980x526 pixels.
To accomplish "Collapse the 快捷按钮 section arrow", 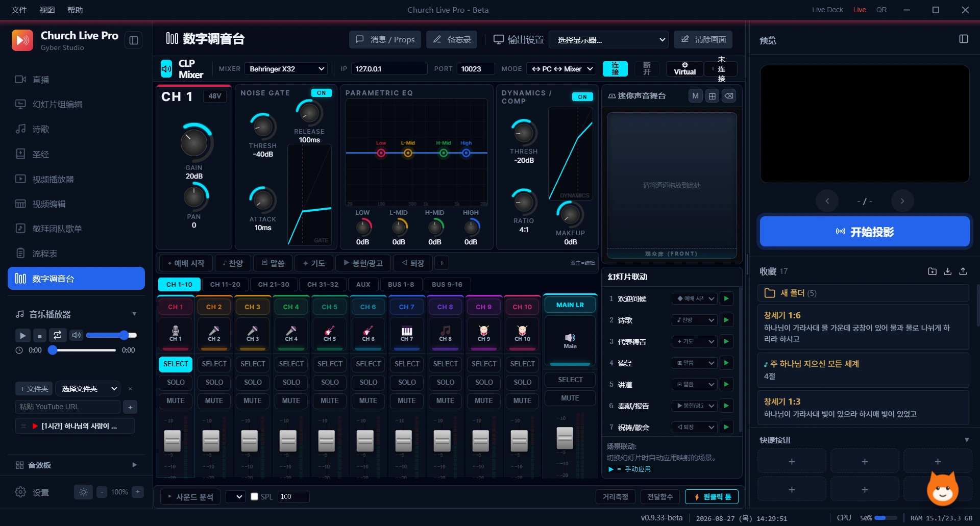I will point(966,440).
